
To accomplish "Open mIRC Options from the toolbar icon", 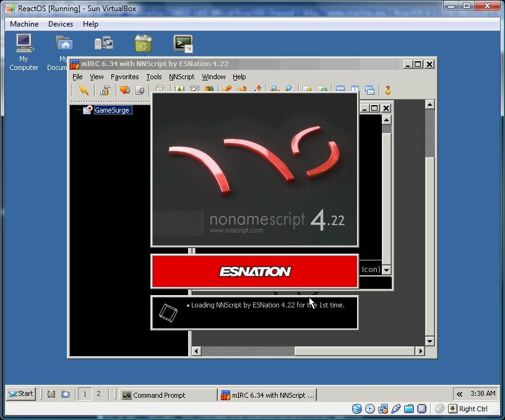I will (x=105, y=90).
